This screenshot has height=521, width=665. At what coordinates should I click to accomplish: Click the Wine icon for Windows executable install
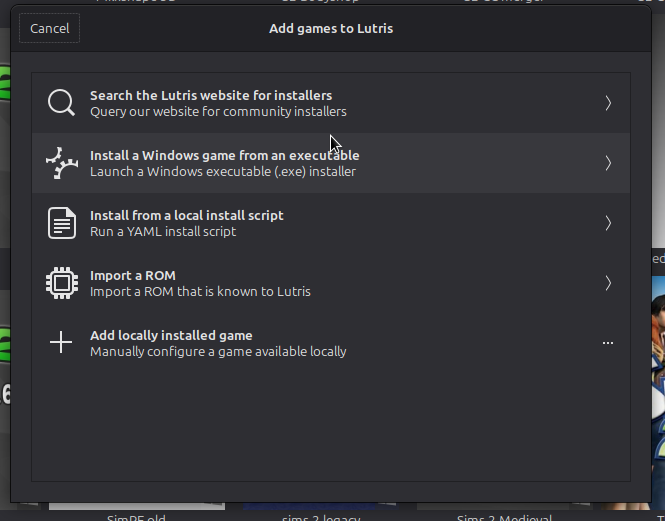62,163
